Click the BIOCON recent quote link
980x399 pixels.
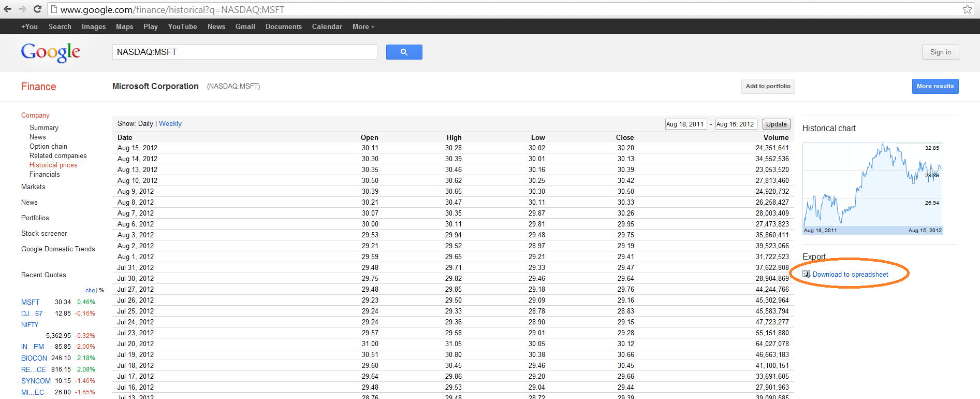[x=34, y=358]
